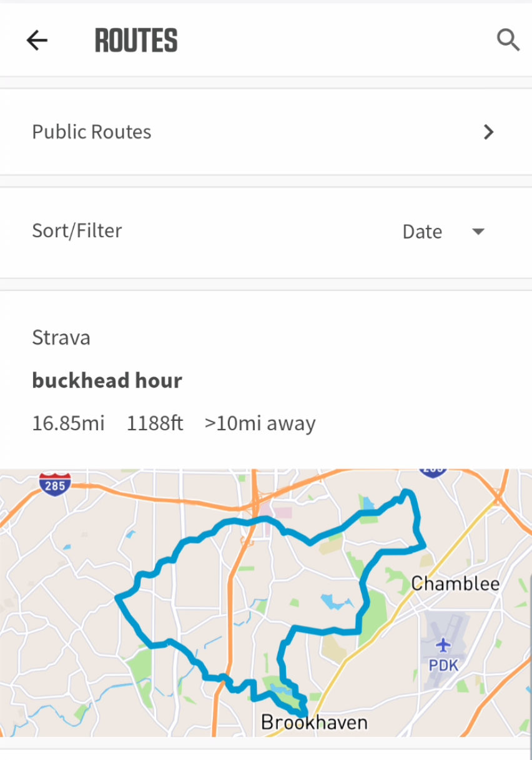Expand the Date sort dropdown arrow

478,232
